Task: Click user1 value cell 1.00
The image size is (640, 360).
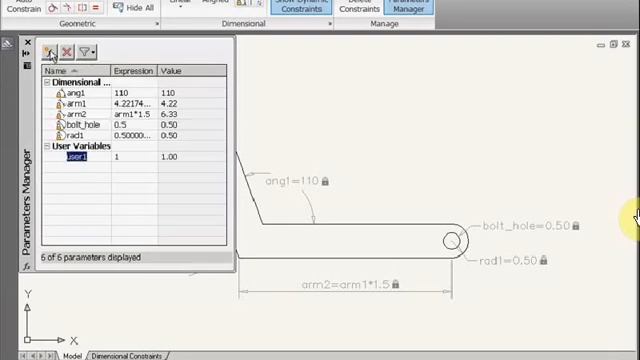Action: pyautogui.click(x=192, y=157)
